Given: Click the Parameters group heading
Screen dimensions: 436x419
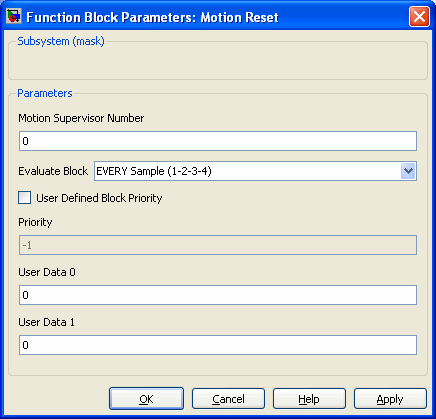Looking at the screenshot, I should pos(45,93).
